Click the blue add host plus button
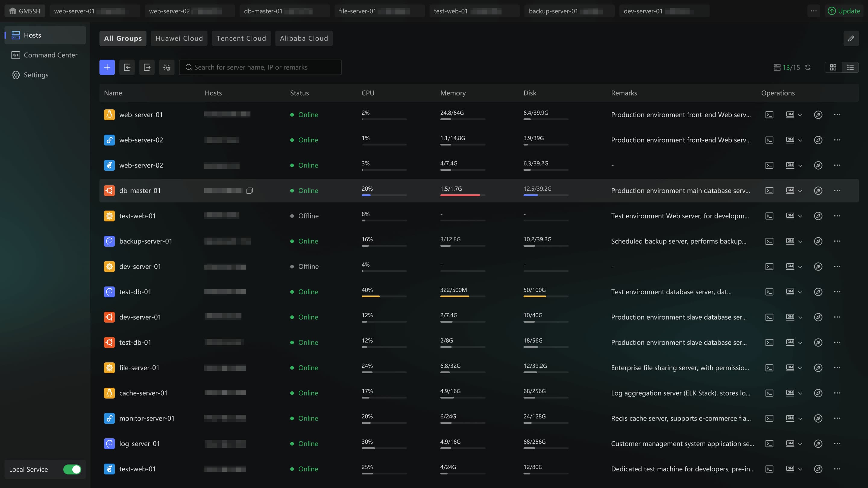868x488 pixels. pyautogui.click(x=107, y=67)
